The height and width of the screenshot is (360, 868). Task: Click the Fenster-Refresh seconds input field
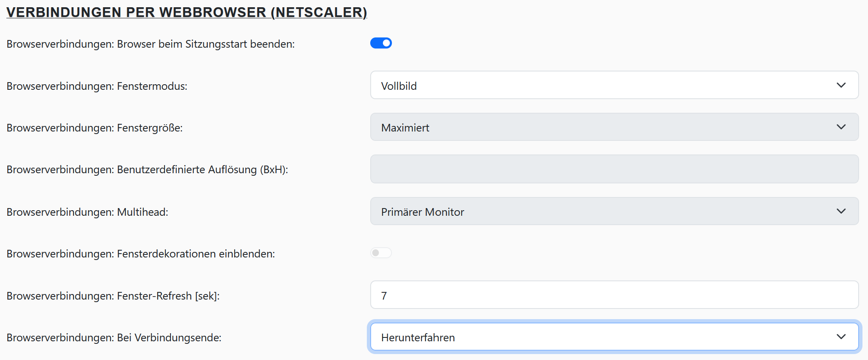(614, 295)
